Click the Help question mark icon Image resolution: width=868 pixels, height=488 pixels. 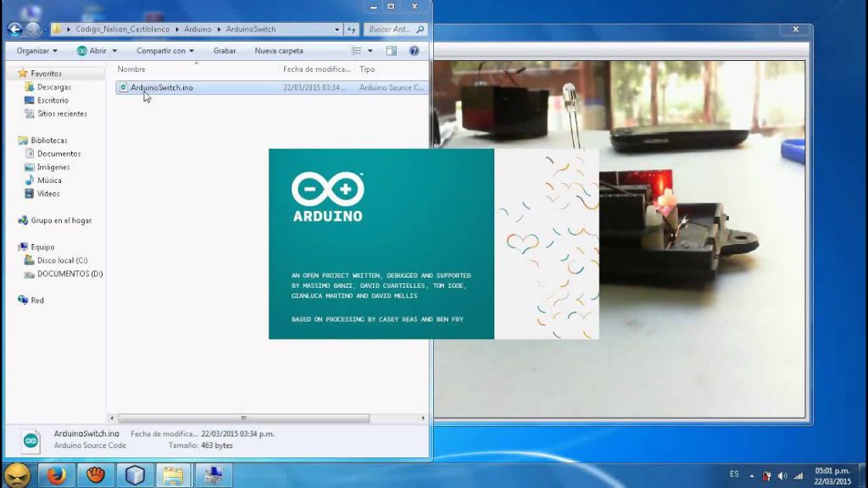click(414, 50)
